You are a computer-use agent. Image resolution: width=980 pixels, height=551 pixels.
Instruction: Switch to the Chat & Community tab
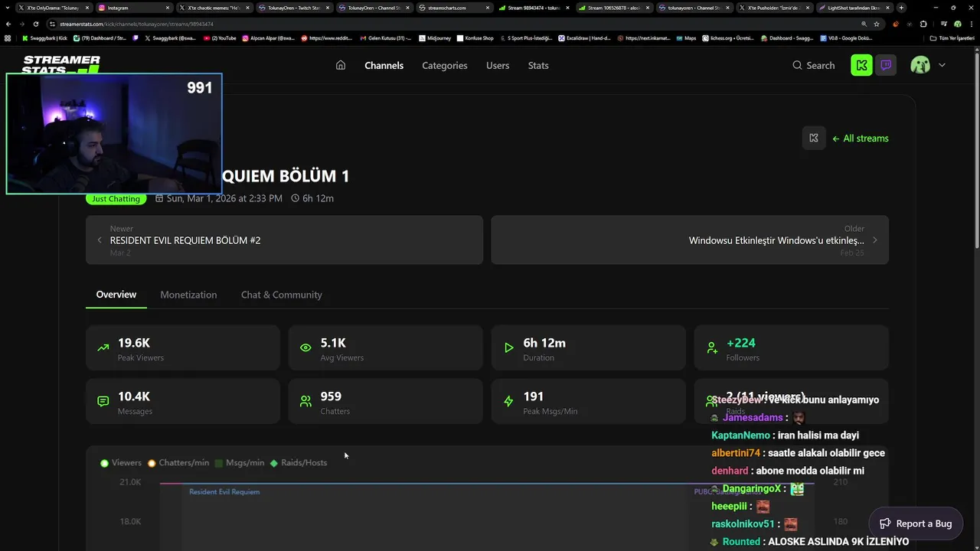[x=281, y=295]
